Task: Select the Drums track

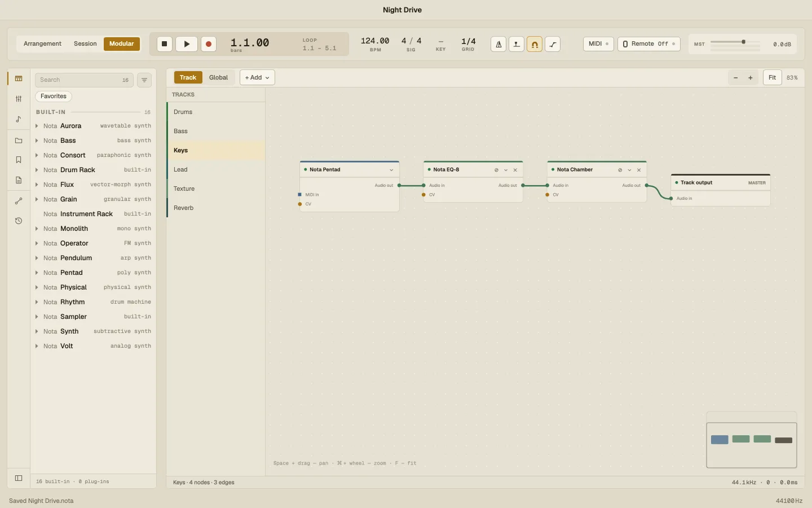Action: [216, 112]
